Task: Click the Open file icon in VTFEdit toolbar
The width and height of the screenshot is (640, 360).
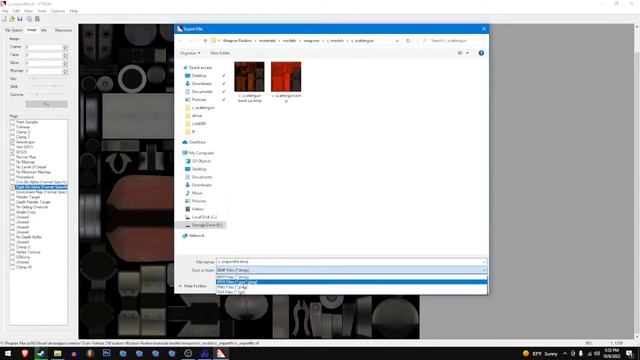Action: pyautogui.click(x=12, y=19)
